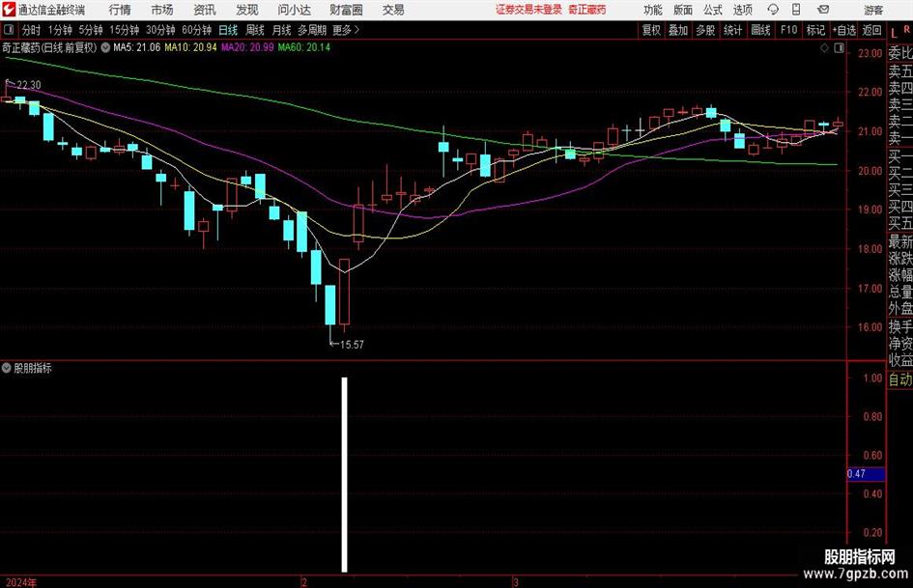913x588 pixels.
Task: Switch to 周线 weekly tab
Action: (255, 30)
